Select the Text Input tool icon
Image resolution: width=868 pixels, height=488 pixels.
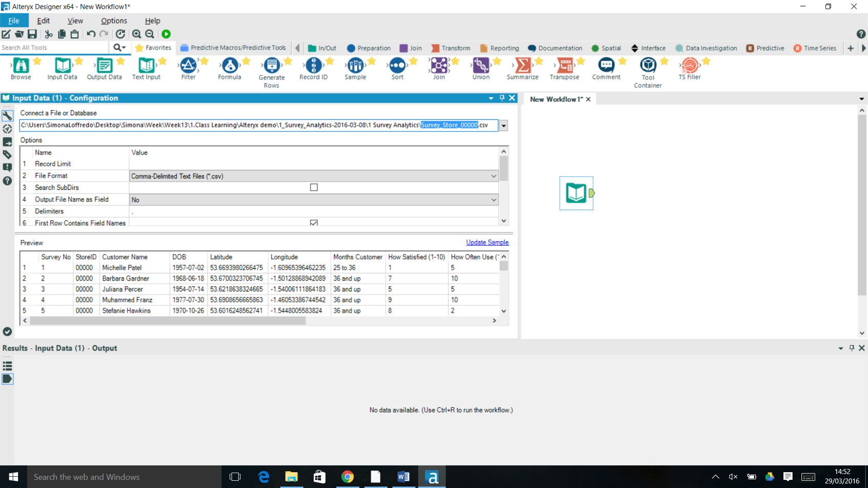(146, 65)
